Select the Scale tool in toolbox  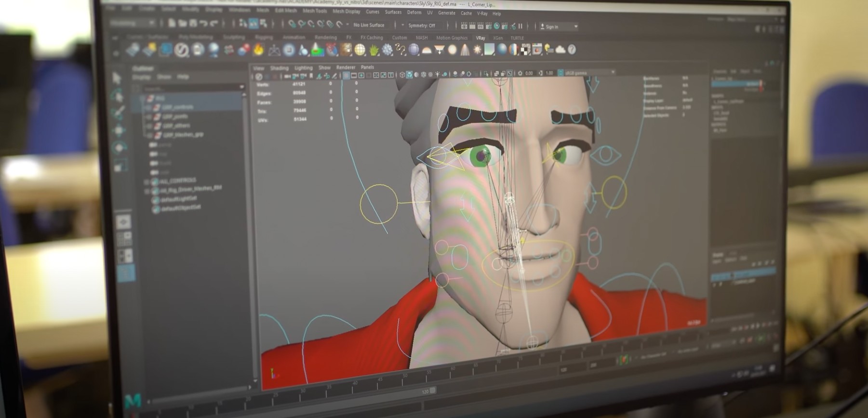click(x=120, y=166)
